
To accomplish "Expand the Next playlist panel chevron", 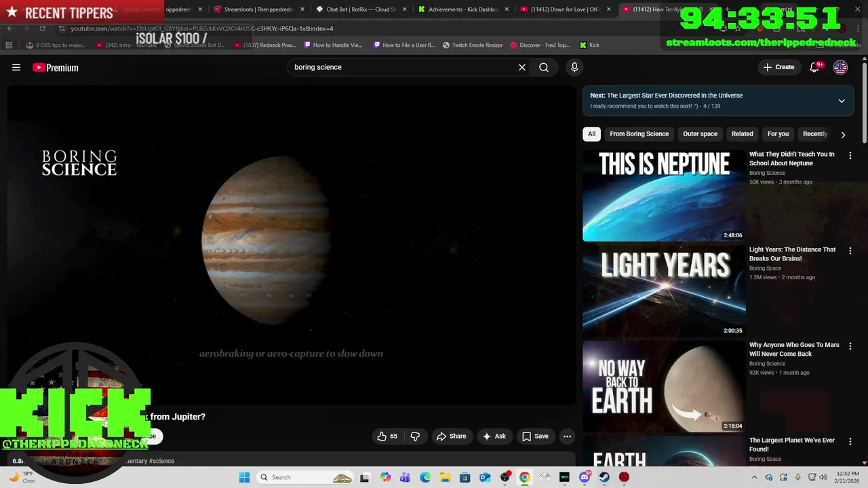I will pos(842,101).
